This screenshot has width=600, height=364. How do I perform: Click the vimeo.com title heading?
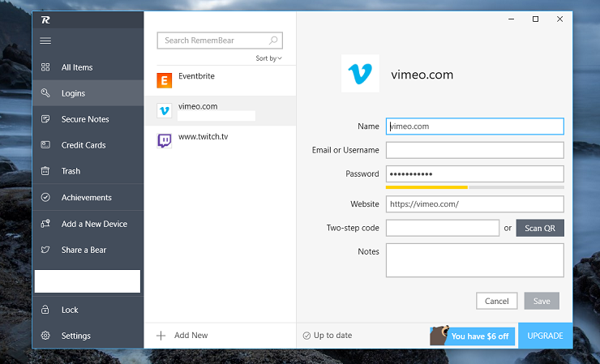tap(422, 75)
